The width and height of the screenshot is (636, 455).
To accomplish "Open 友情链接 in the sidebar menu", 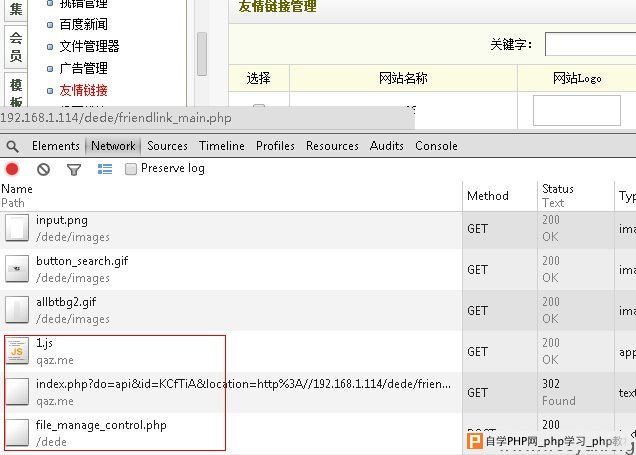I will [83, 90].
